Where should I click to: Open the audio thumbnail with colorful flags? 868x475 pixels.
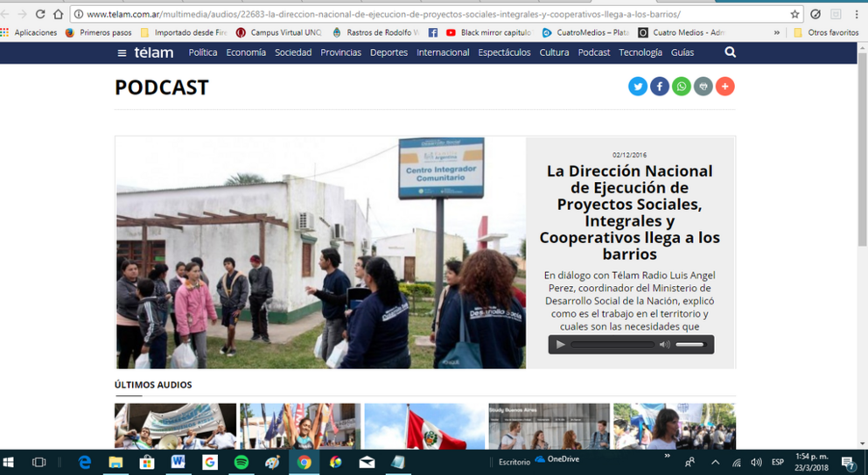point(300,426)
